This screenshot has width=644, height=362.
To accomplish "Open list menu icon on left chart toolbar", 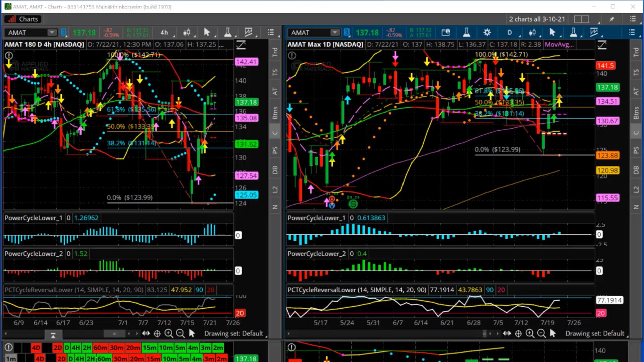I will [271, 32].
